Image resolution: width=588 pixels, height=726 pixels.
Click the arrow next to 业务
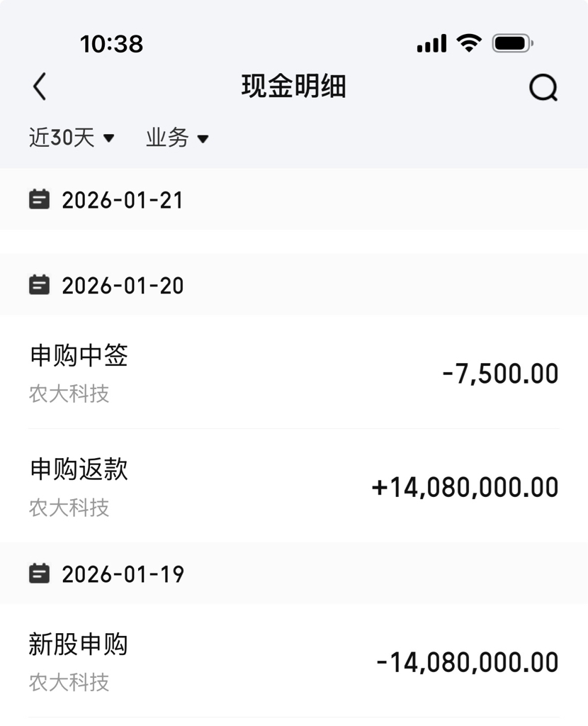pyautogui.click(x=203, y=138)
